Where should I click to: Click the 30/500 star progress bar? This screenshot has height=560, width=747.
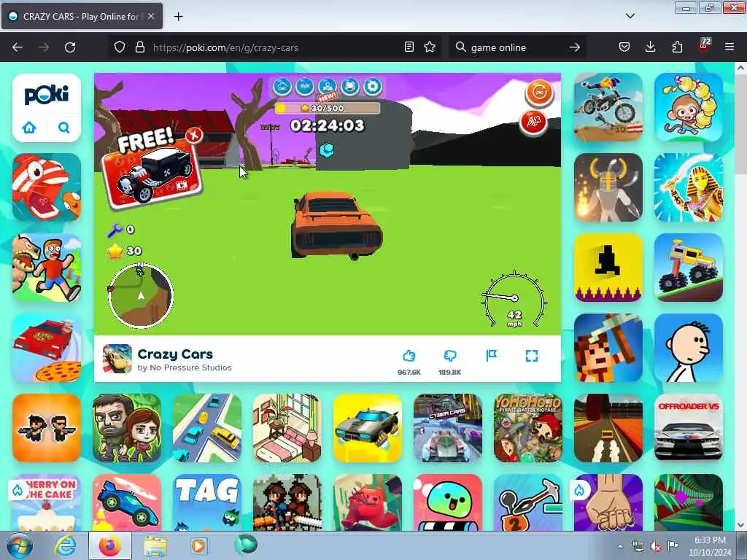(328, 108)
